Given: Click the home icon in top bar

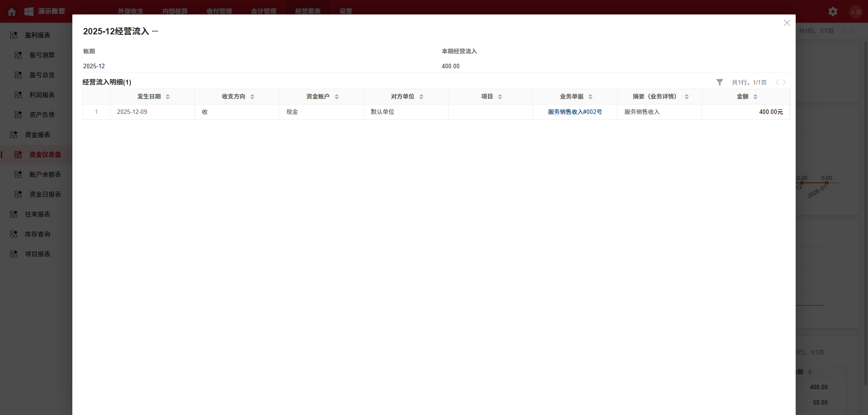Looking at the screenshot, I should (12, 12).
